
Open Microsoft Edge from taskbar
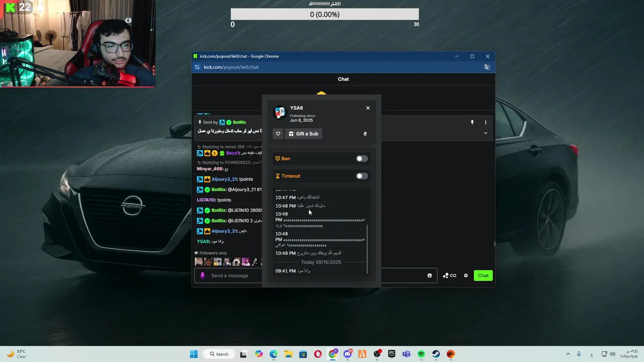coord(273,354)
